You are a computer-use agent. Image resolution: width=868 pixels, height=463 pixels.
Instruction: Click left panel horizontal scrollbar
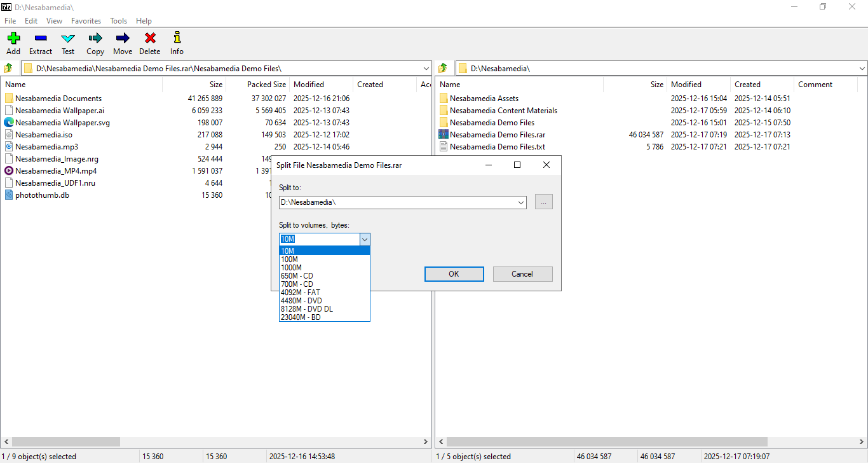tap(66, 441)
